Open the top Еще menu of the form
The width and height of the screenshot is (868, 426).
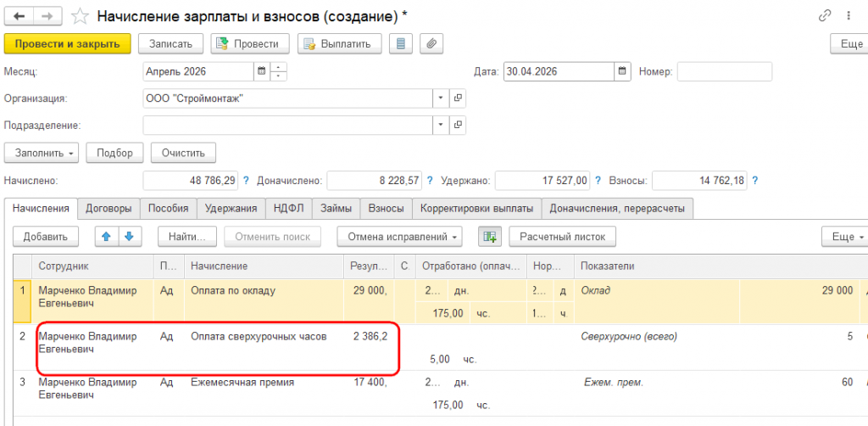tap(850, 44)
